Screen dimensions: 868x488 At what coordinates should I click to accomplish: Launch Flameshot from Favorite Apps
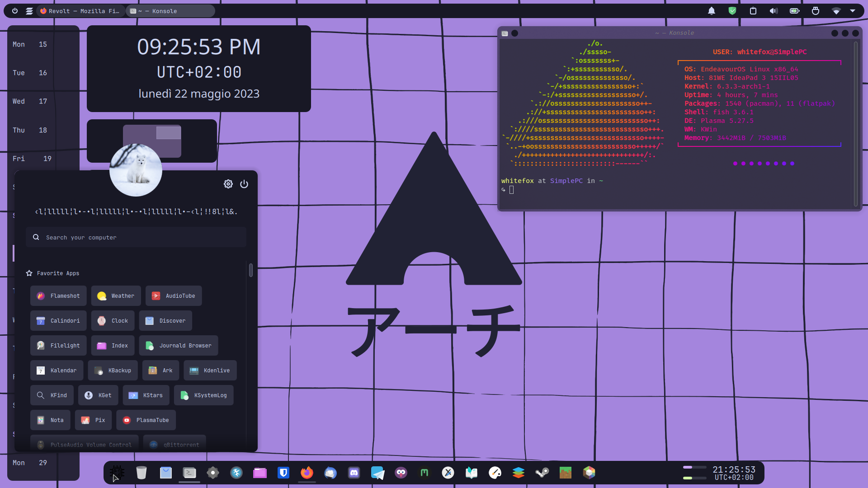point(58,296)
